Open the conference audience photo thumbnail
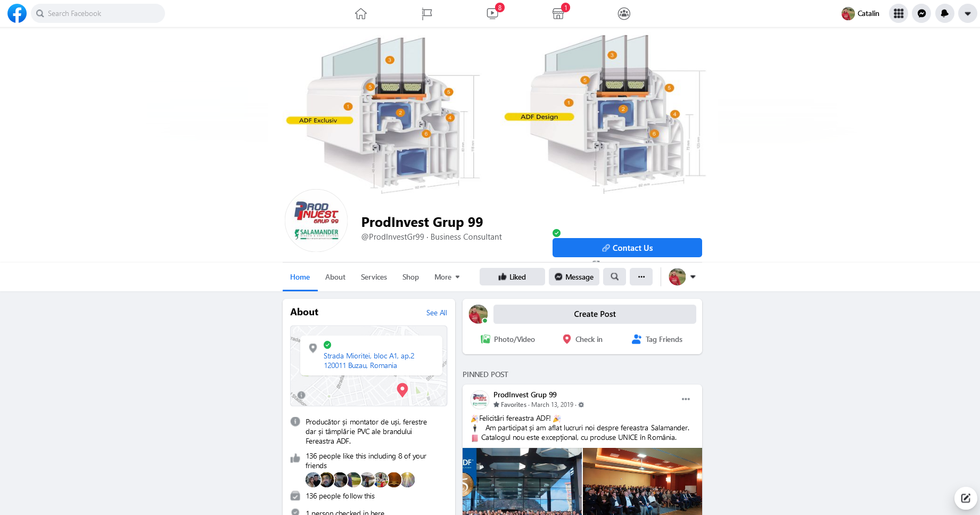Image resolution: width=980 pixels, height=515 pixels. [x=643, y=481]
